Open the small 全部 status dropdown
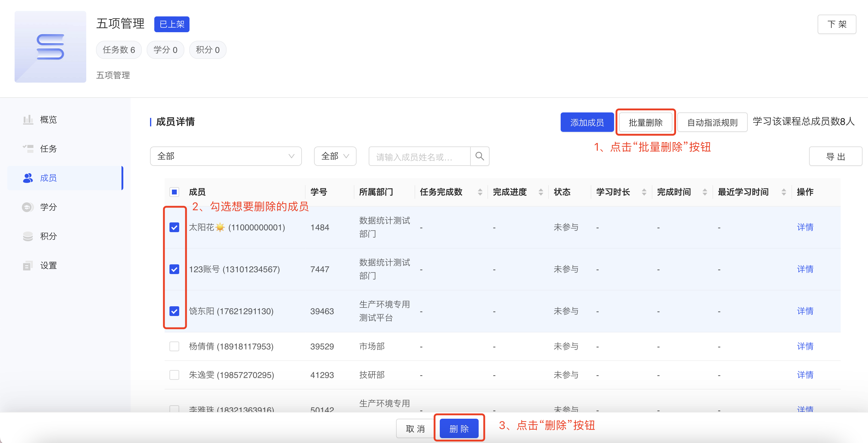Viewport: 868px width, 443px height. tap(335, 156)
